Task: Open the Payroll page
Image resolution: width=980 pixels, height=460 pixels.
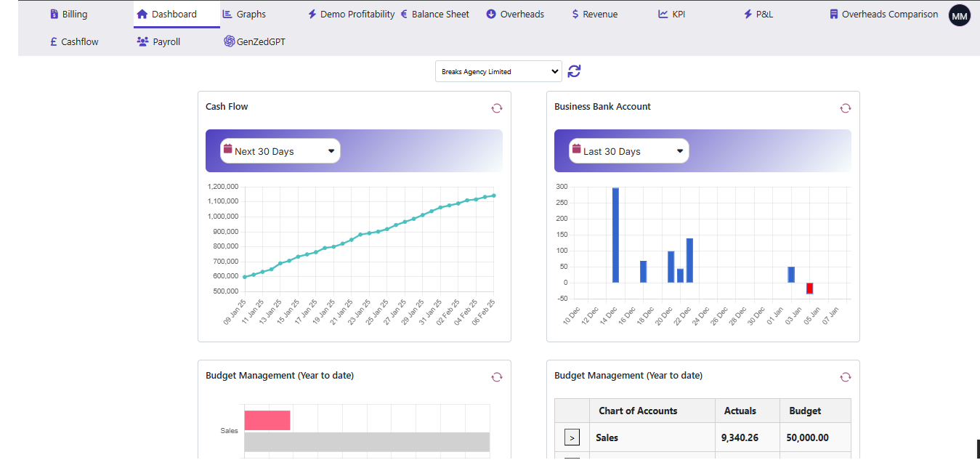Action: 158,42
